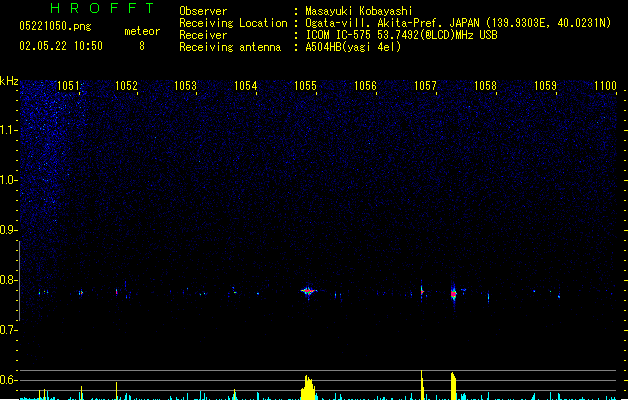
Task: Click the 1055 time axis marker
Action: [305, 86]
